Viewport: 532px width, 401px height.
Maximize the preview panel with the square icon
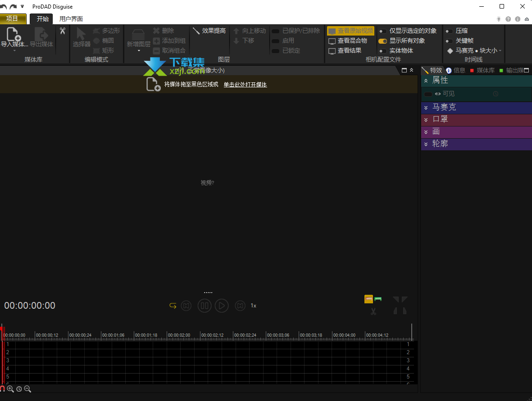tap(404, 70)
